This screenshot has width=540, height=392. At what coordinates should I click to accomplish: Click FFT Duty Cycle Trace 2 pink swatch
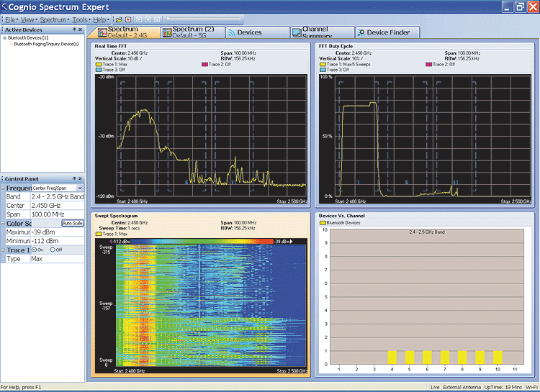click(429, 64)
